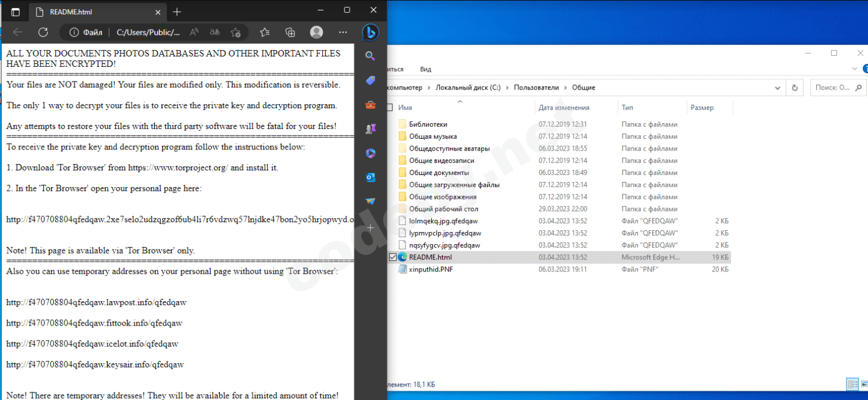Toggle the select-all checkbox beside Имя header
Screen dimensions: 868x400
(x=390, y=108)
